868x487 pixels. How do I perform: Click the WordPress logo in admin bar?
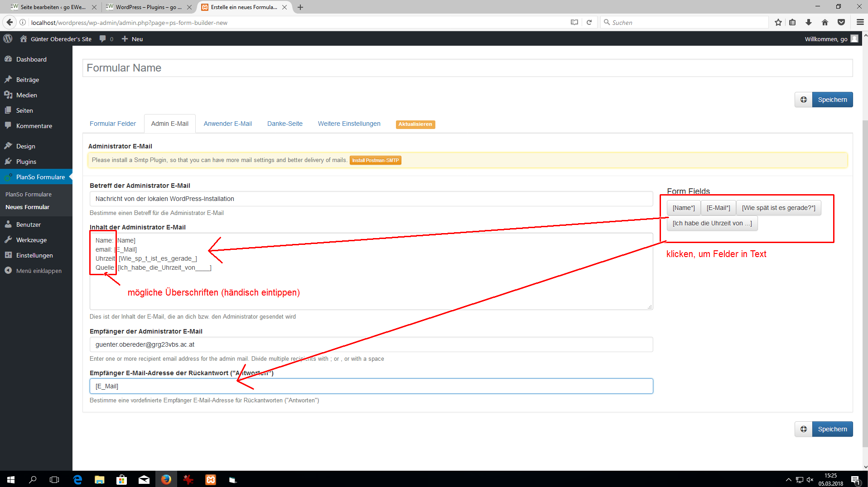coord(8,39)
